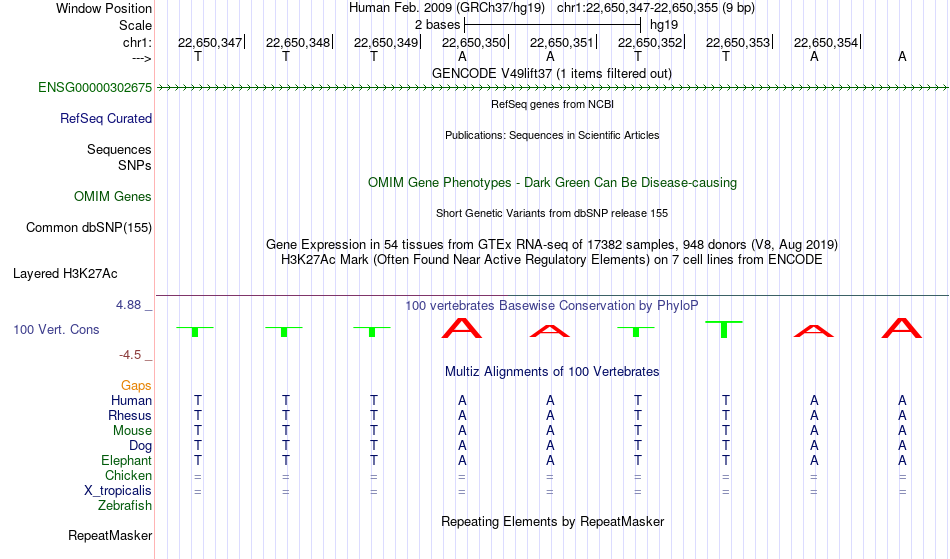This screenshot has height=559, width=950.
Task: Click the -4.5 PhyloP lower scale value
Action: (x=130, y=355)
